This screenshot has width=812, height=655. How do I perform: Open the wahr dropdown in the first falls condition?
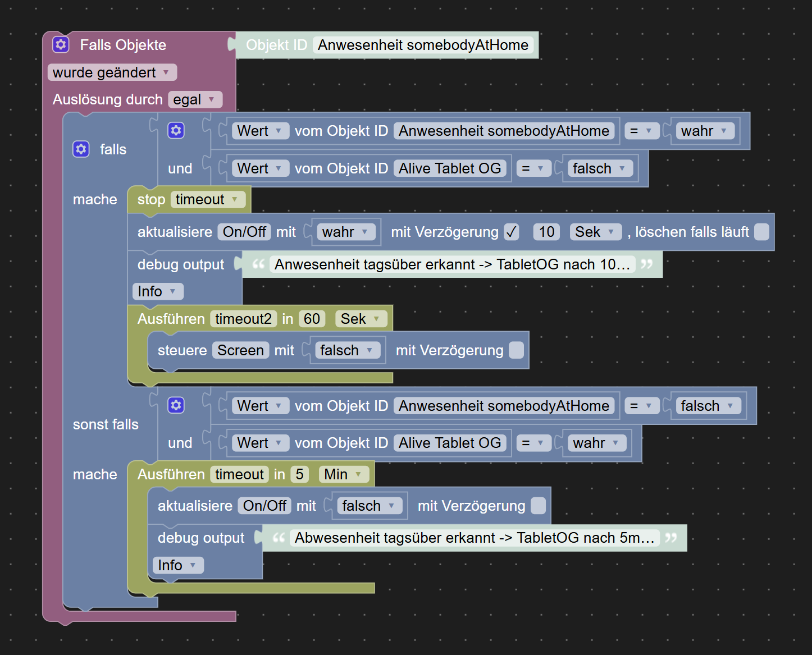(705, 131)
